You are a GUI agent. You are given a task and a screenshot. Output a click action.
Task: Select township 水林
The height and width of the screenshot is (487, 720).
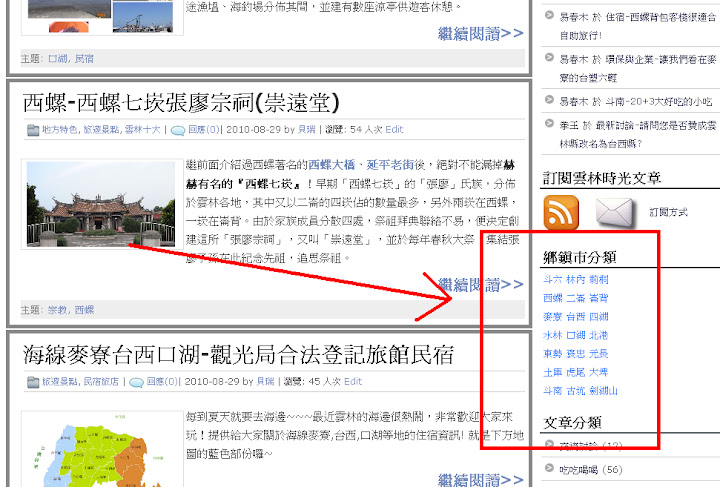coord(552,336)
